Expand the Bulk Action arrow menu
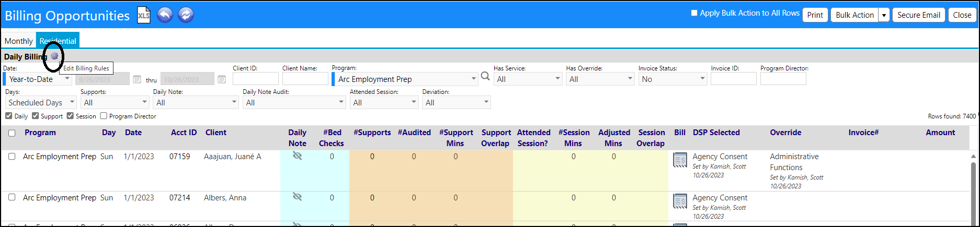980x227 pixels. point(884,15)
